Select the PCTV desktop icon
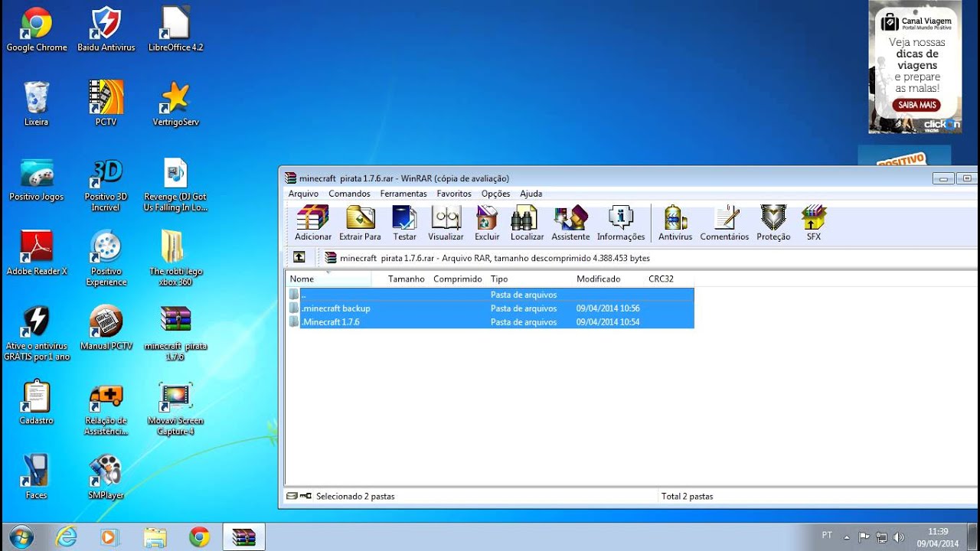Viewport: 980px width, 551px height. coord(106,103)
